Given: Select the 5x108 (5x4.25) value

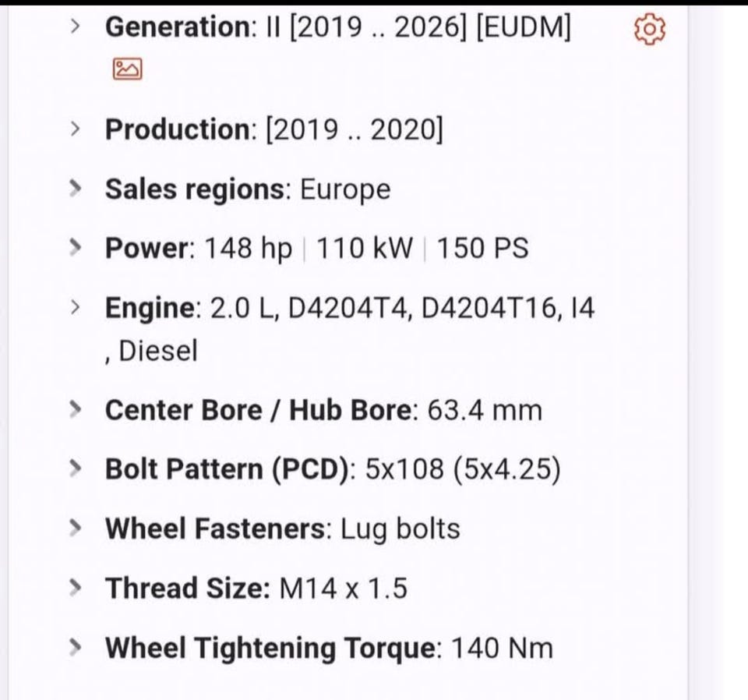Looking at the screenshot, I should point(463,469).
